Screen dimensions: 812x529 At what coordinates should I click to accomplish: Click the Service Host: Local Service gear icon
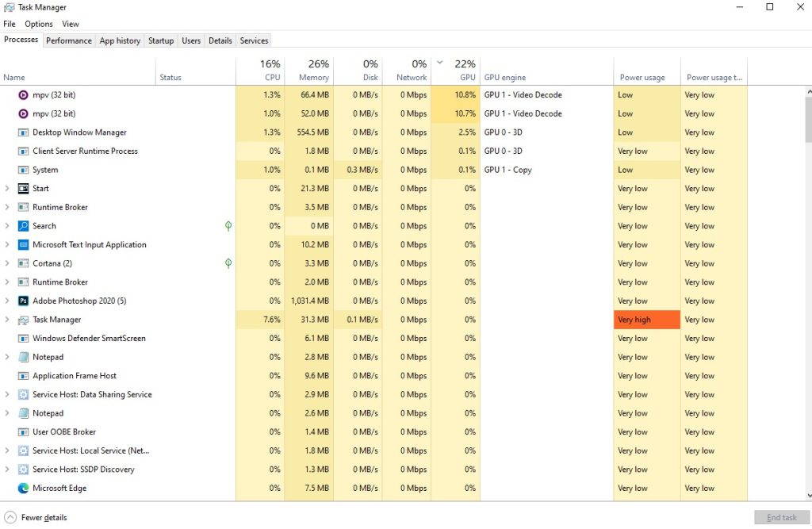point(23,450)
